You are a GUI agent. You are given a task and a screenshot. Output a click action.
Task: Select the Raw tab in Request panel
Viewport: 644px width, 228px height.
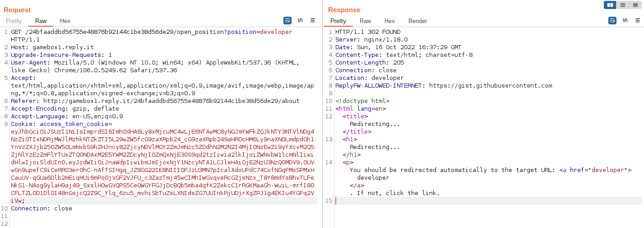coord(41,21)
